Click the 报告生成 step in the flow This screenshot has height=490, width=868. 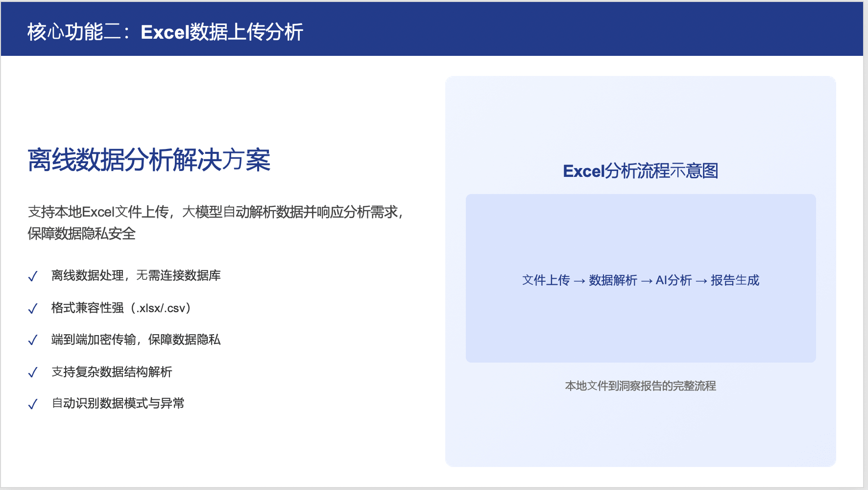(x=735, y=280)
